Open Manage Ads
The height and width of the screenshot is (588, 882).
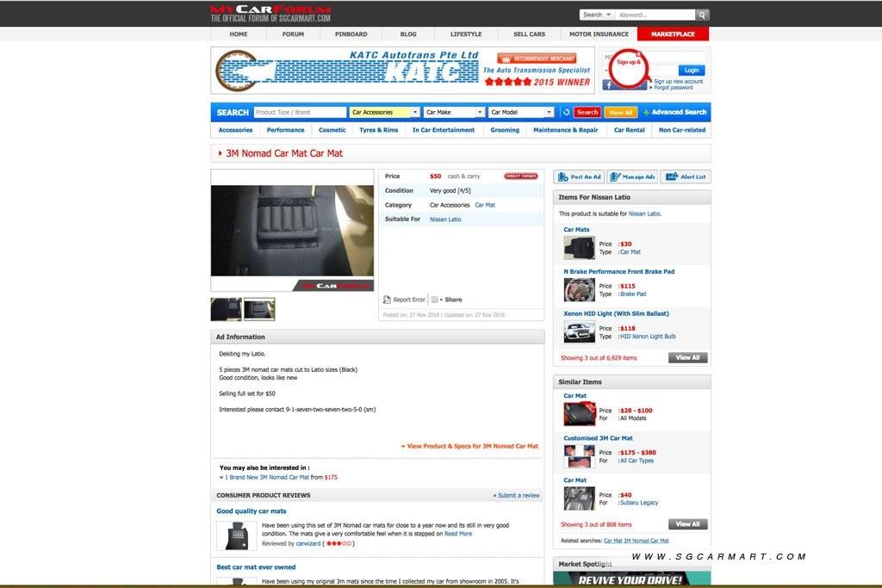point(631,176)
